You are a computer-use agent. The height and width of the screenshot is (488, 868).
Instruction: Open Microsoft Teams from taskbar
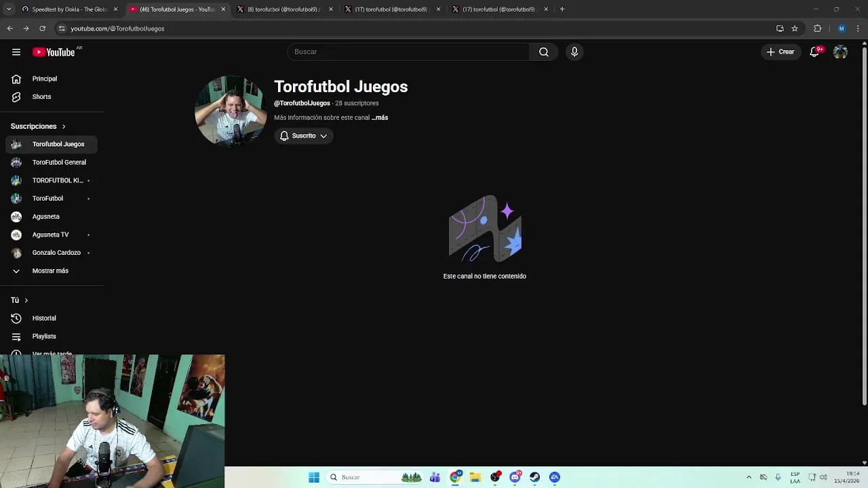pyautogui.click(x=435, y=477)
